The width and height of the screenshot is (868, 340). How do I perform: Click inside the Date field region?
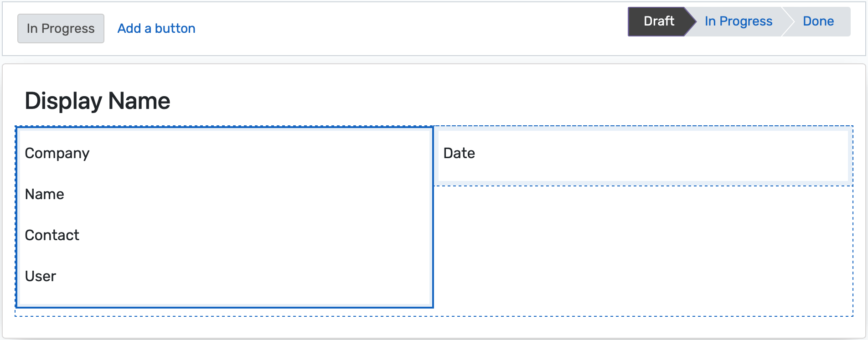pyautogui.click(x=638, y=155)
